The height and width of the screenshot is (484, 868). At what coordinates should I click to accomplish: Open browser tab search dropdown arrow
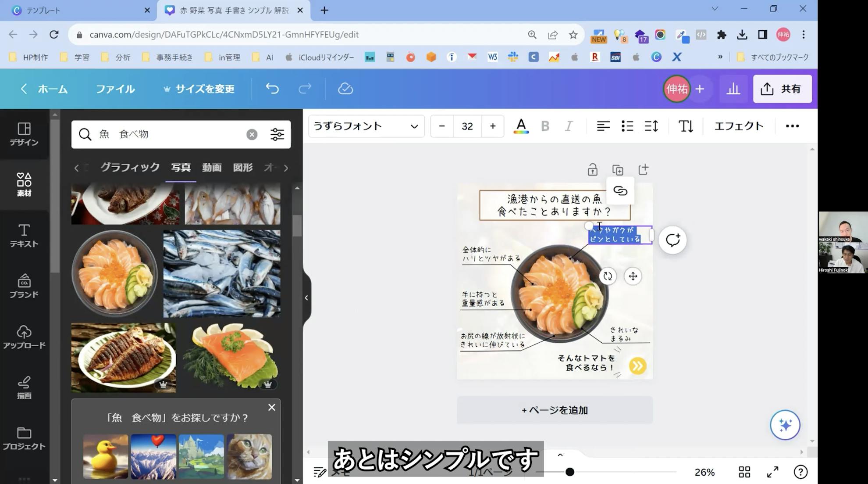(715, 9)
